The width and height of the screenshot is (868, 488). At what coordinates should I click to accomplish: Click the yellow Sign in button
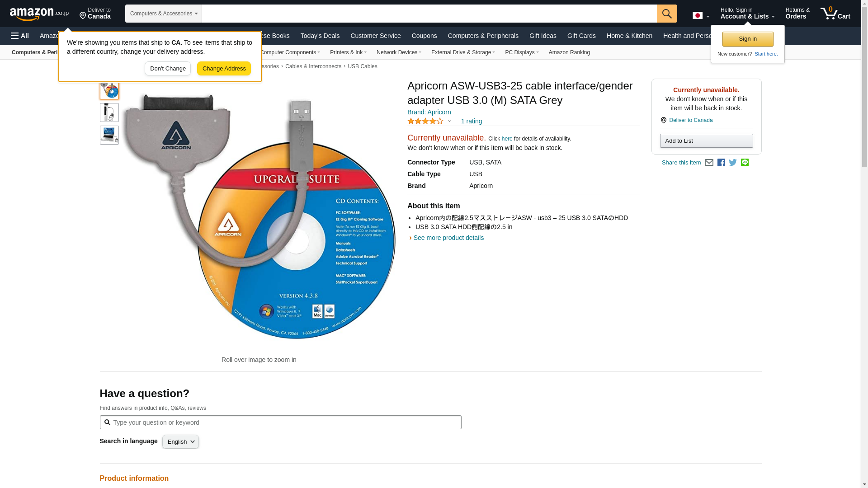pos(747,39)
